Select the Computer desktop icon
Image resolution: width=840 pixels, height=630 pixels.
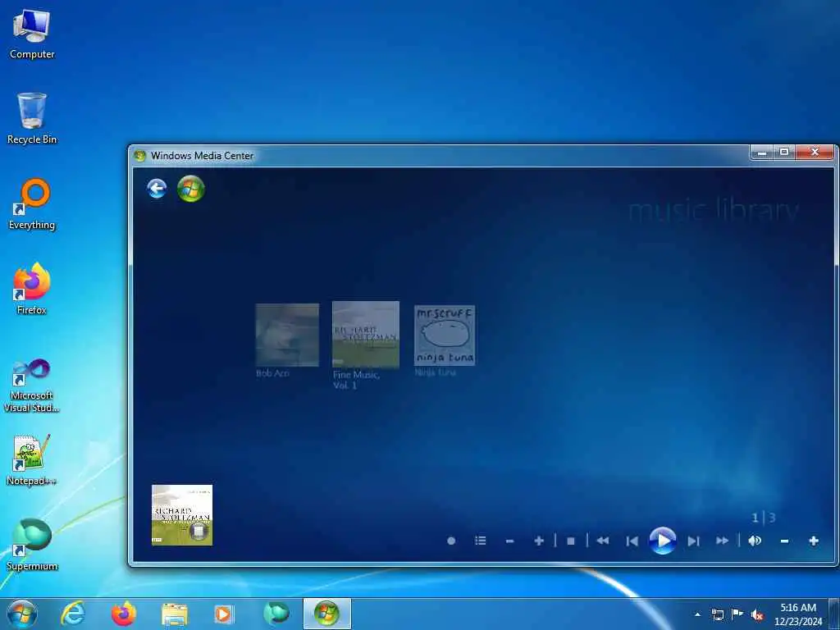click(x=32, y=34)
